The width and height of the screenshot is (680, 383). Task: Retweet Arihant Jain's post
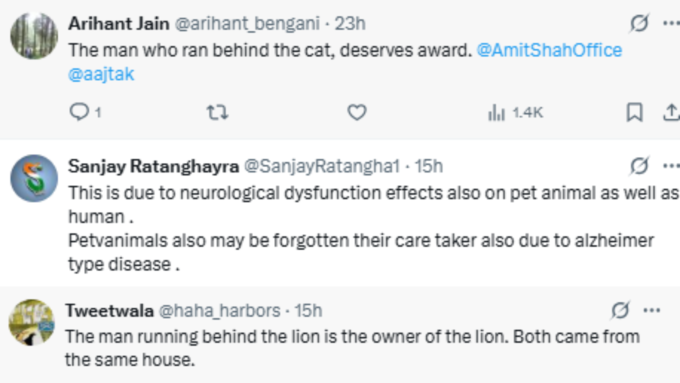[x=217, y=112]
